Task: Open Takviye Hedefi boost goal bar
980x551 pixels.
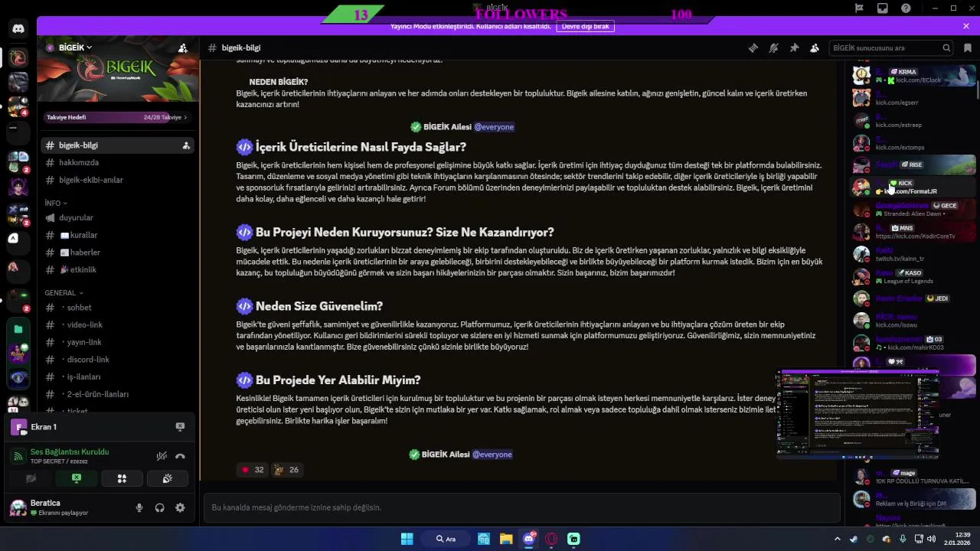Action: tap(117, 117)
